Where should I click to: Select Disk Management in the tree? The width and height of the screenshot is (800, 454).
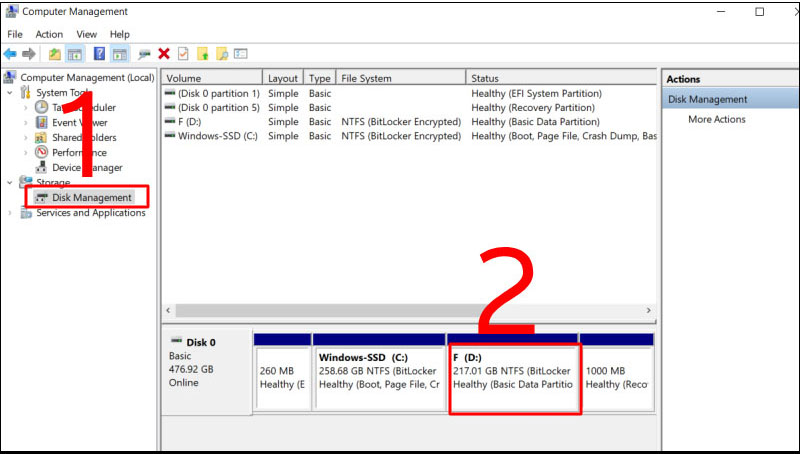click(91, 198)
